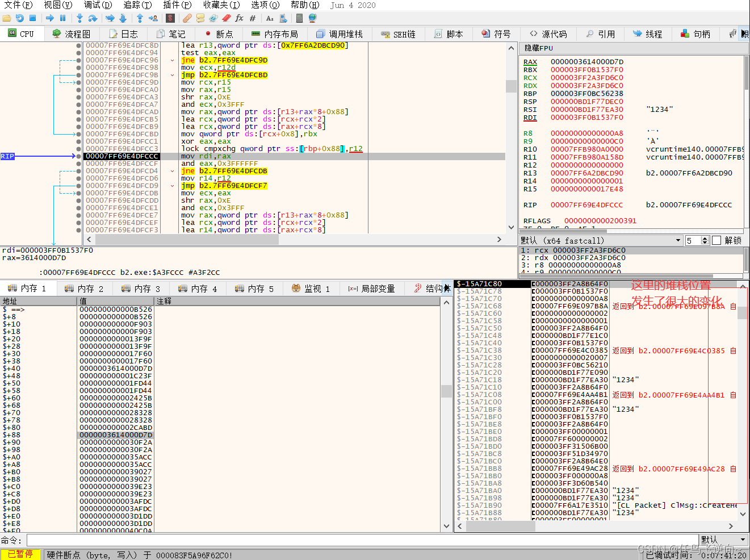
Task: Open the patches band-aid icon
Action: [x=187, y=18]
